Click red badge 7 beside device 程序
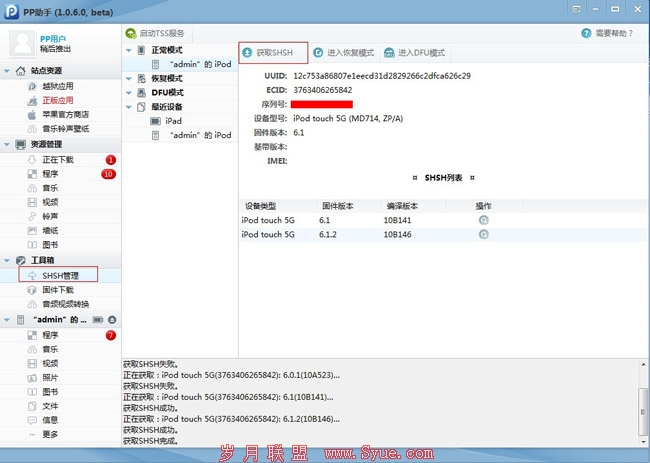Screen dimensions: 650x463 click(111, 335)
